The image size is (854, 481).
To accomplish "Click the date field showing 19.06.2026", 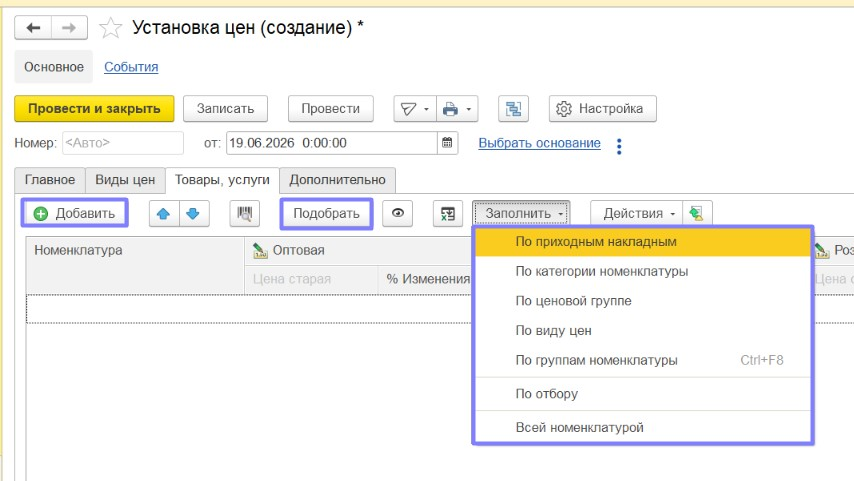I will (332, 143).
